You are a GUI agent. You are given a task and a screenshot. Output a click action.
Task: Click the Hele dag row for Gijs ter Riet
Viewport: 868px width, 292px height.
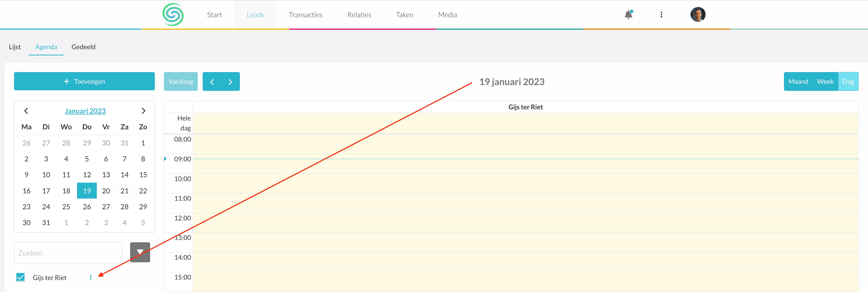(526, 123)
